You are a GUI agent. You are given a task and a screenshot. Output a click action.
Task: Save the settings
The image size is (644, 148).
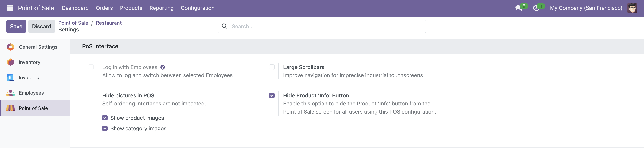[x=16, y=26]
